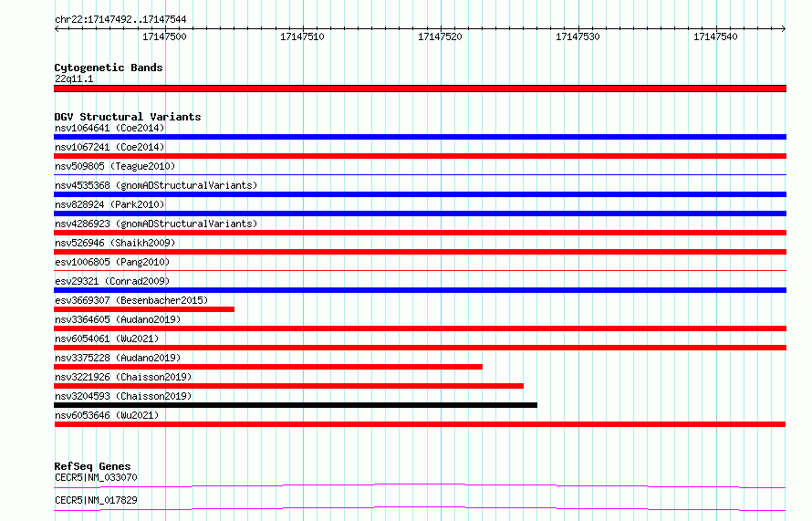This screenshot has height=521, width=812.
Task: Open variant esv29321 (Conrad2009) label
Action: pos(112,281)
